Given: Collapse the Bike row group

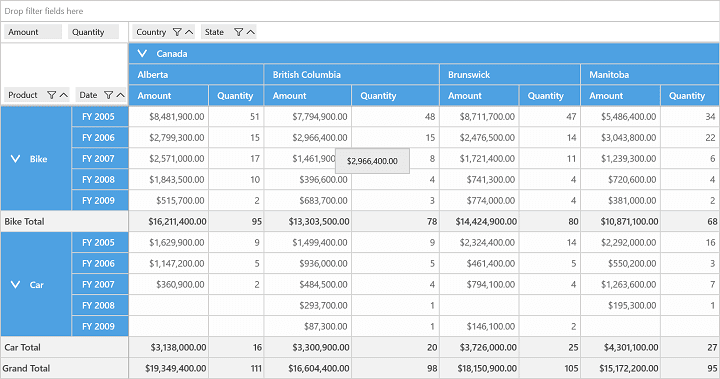Looking at the screenshot, I should 15,159.
